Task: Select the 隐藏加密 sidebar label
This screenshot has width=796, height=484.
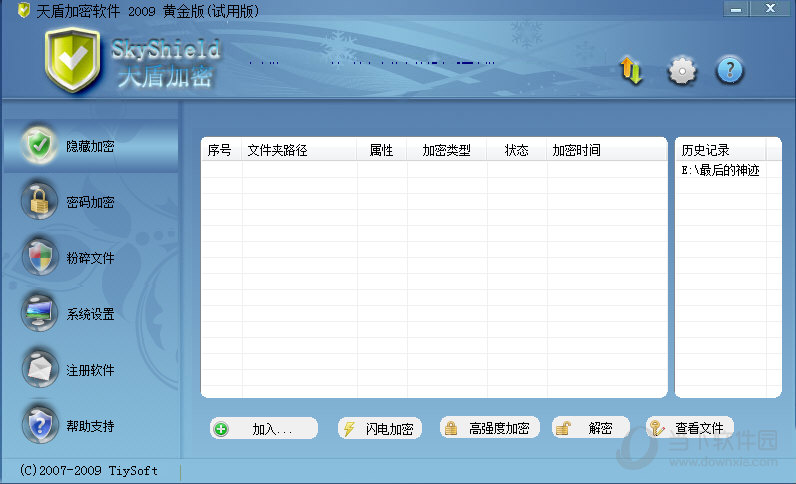Action: click(90, 146)
